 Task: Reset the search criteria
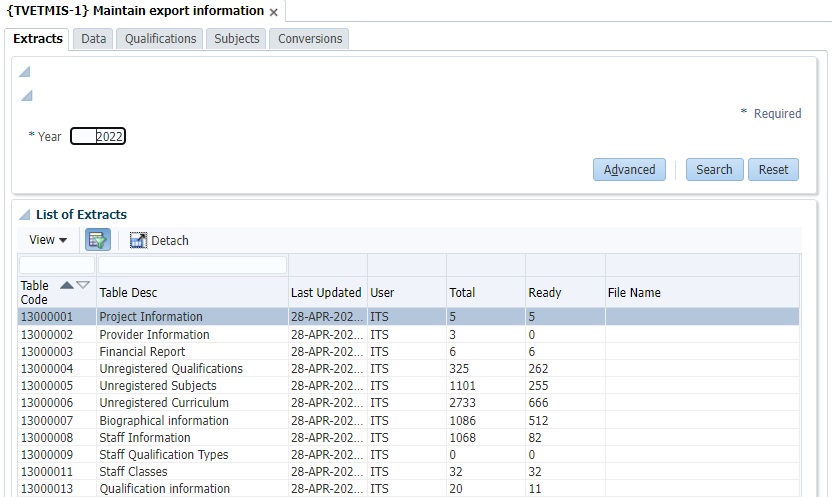point(773,169)
